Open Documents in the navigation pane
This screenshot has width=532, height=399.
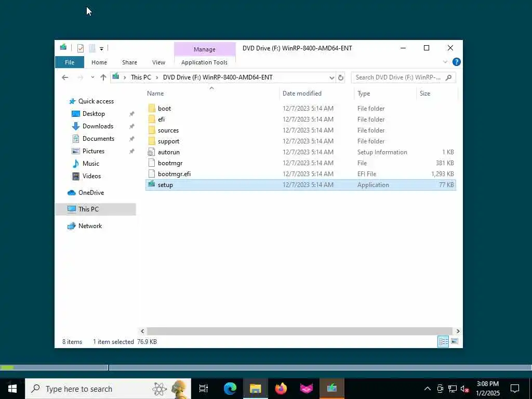[x=98, y=139]
